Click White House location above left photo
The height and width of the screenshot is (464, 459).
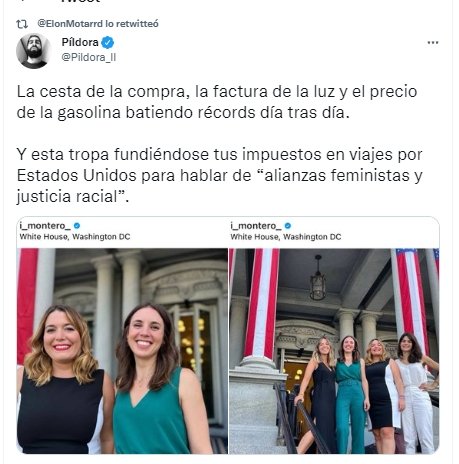coord(75,237)
